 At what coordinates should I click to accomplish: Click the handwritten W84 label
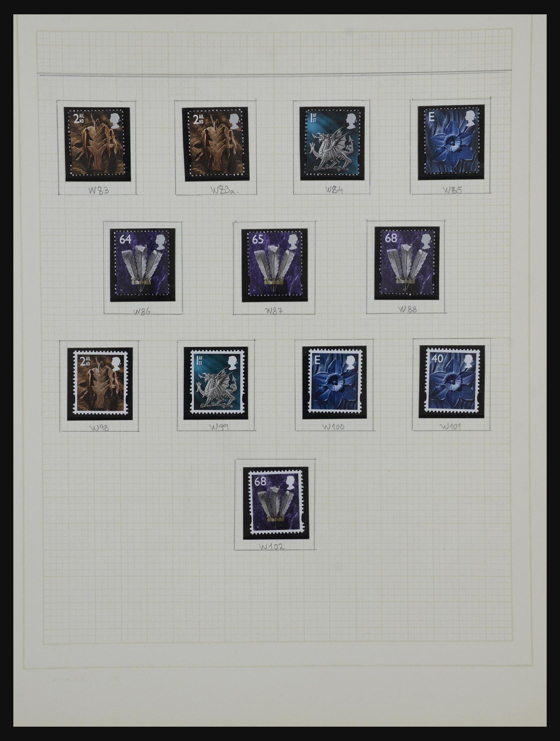click(334, 189)
